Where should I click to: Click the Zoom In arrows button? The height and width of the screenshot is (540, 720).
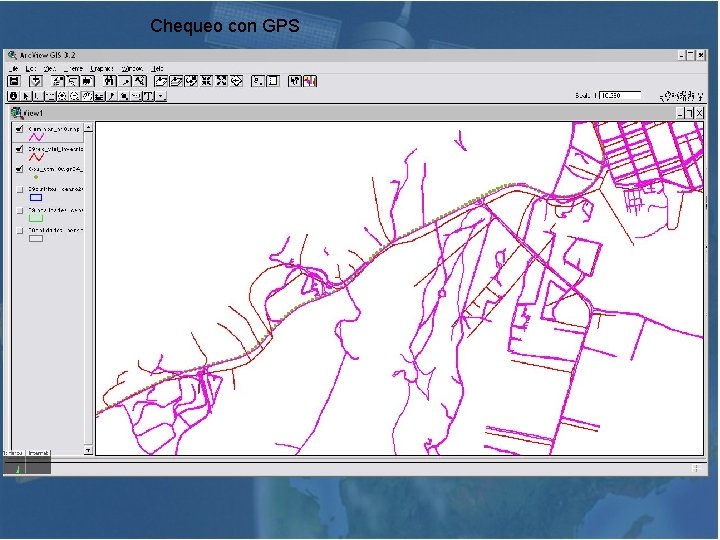coord(206,81)
